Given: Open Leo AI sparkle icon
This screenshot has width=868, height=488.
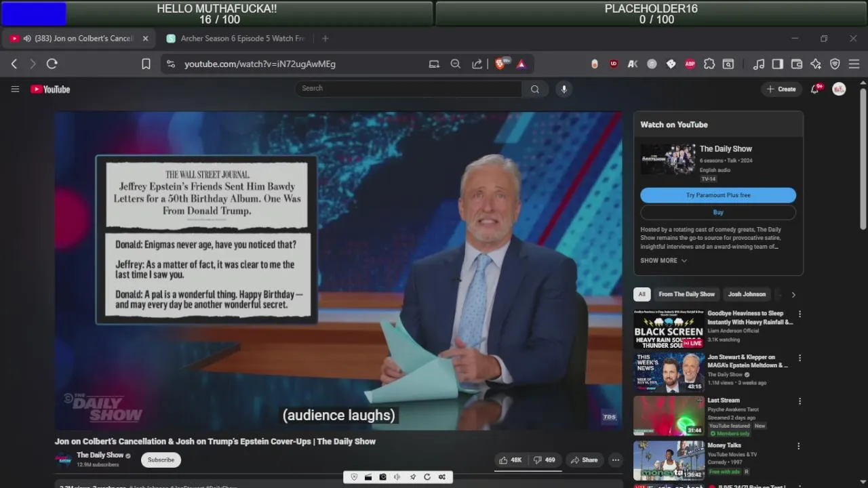Looking at the screenshot, I should (x=816, y=64).
